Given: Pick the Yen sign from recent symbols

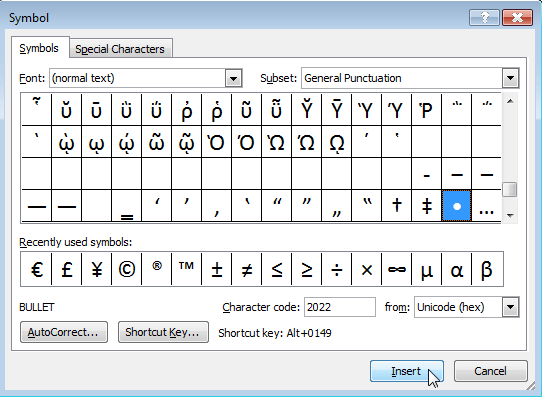Looking at the screenshot, I should 96,269.
